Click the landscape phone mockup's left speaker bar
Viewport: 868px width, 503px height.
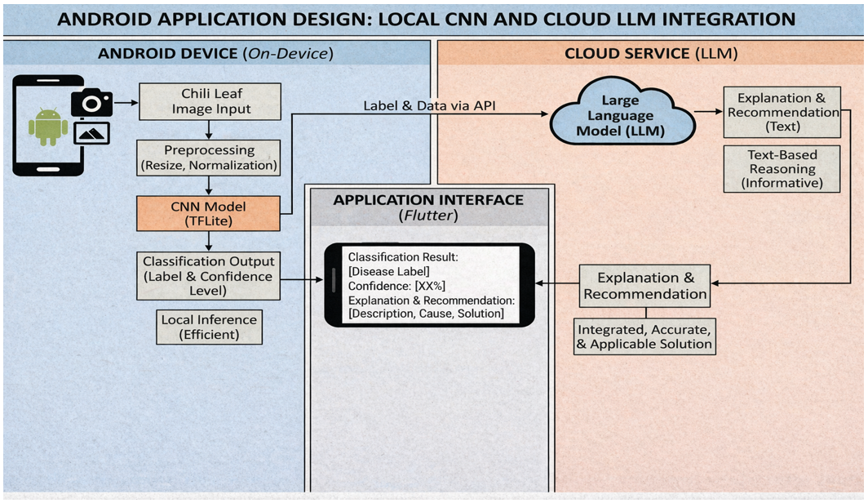(x=333, y=280)
